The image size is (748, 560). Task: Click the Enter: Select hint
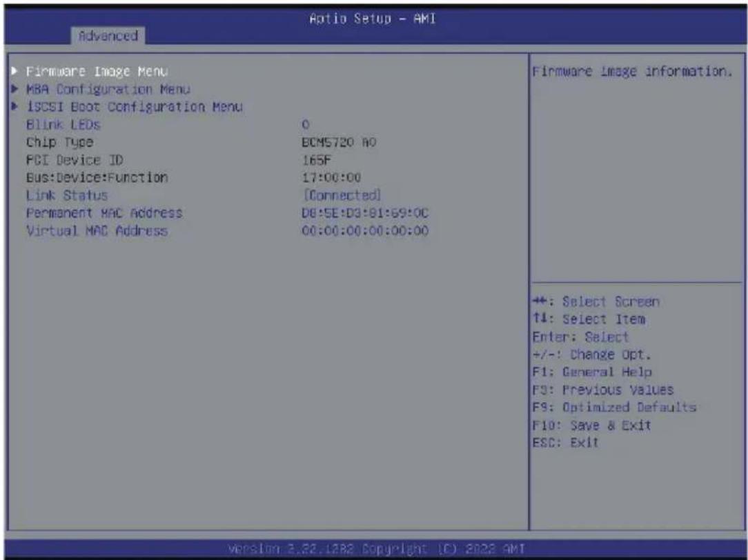(580, 337)
